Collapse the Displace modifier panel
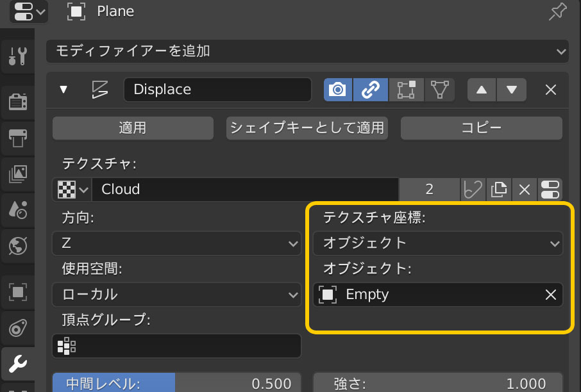581x392 pixels. pyautogui.click(x=63, y=90)
